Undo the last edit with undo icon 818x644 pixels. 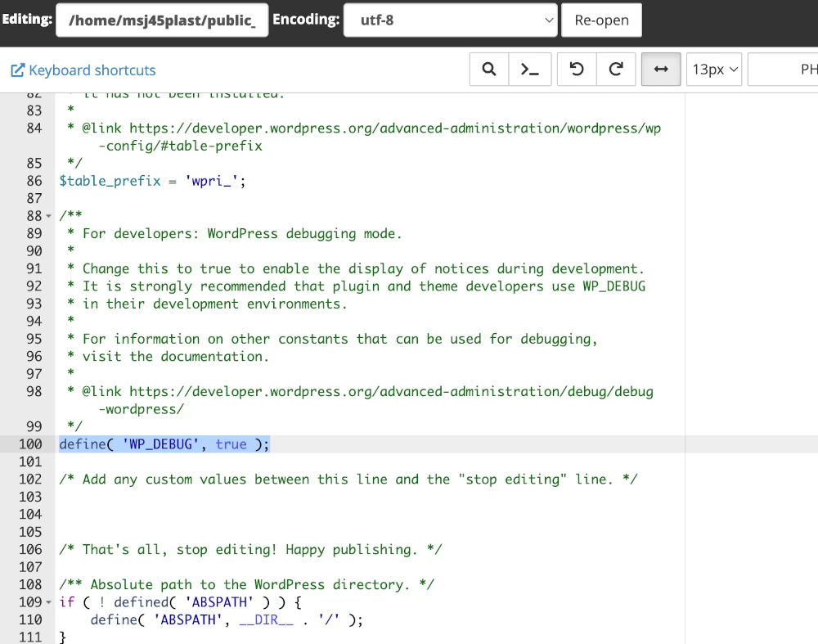click(x=577, y=69)
